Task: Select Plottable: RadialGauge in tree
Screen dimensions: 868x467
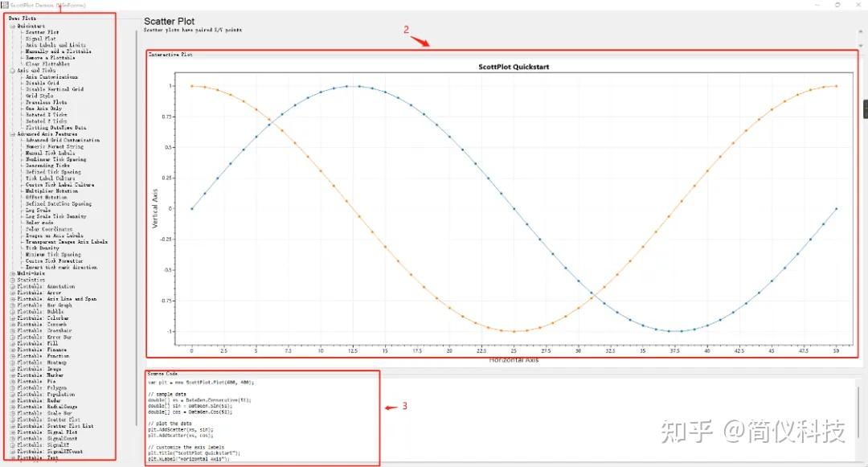Action: point(47,407)
